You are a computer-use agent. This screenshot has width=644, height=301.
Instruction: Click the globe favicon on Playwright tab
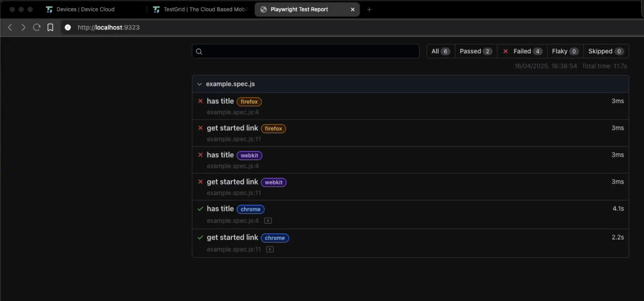[x=264, y=9]
